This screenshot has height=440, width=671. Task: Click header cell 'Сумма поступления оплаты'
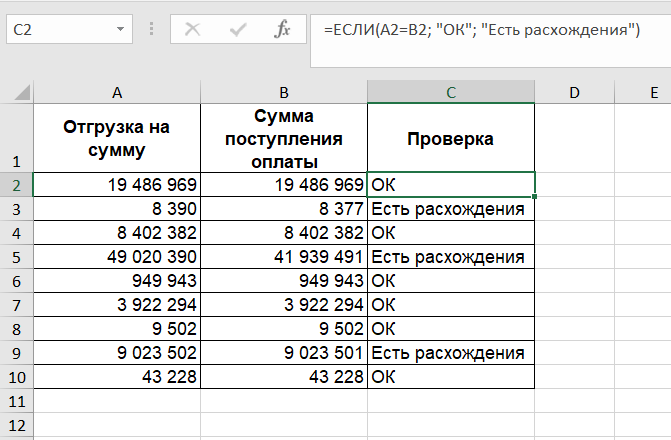coord(284,138)
